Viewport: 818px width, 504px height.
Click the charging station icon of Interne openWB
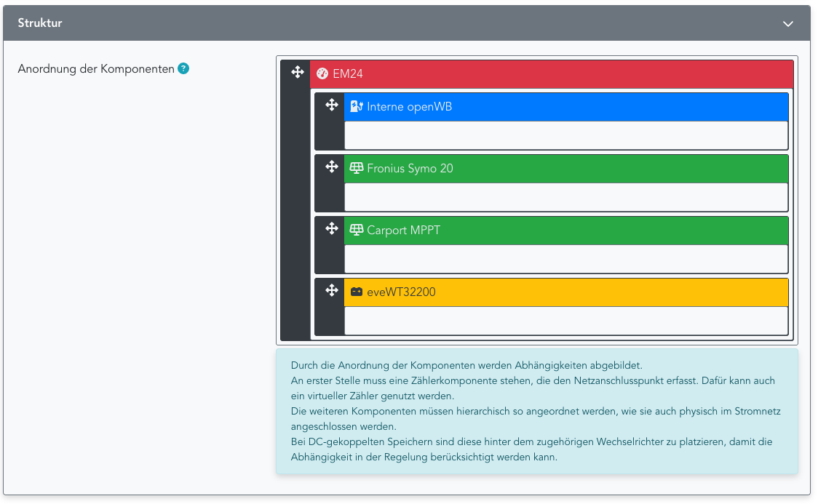pos(357,106)
